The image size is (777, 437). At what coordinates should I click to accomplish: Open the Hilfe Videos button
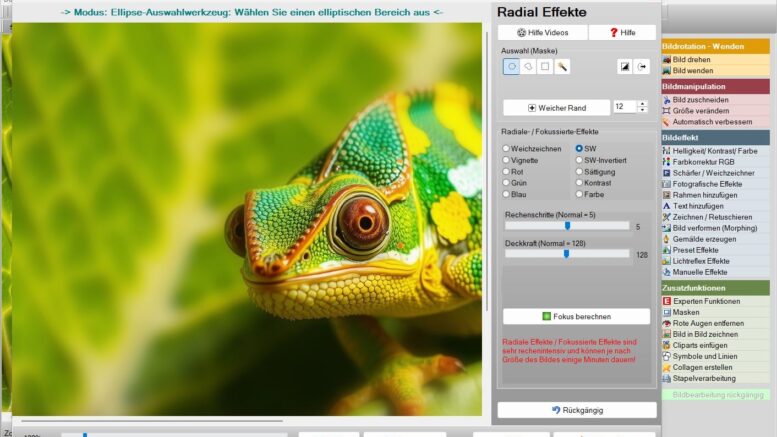tap(543, 33)
